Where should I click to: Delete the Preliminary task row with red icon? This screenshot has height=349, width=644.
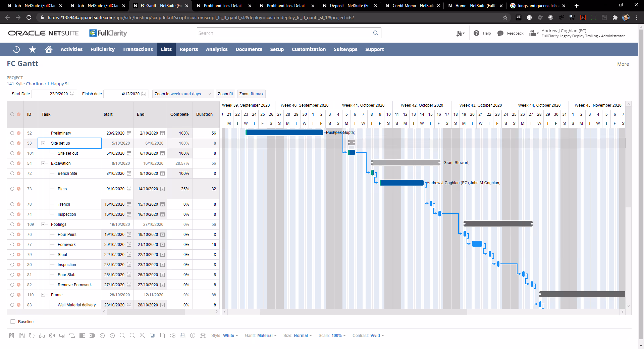coord(19,133)
